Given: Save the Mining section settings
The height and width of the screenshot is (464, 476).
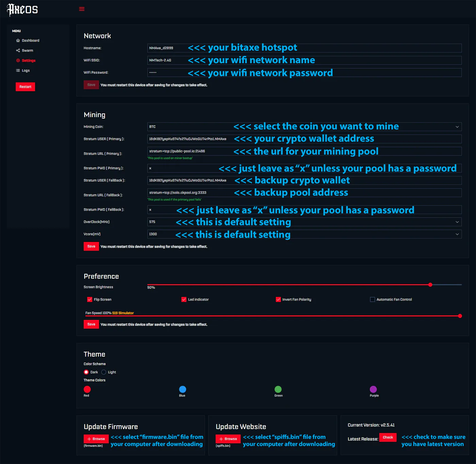Looking at the screenshot, I should [91, 246].
